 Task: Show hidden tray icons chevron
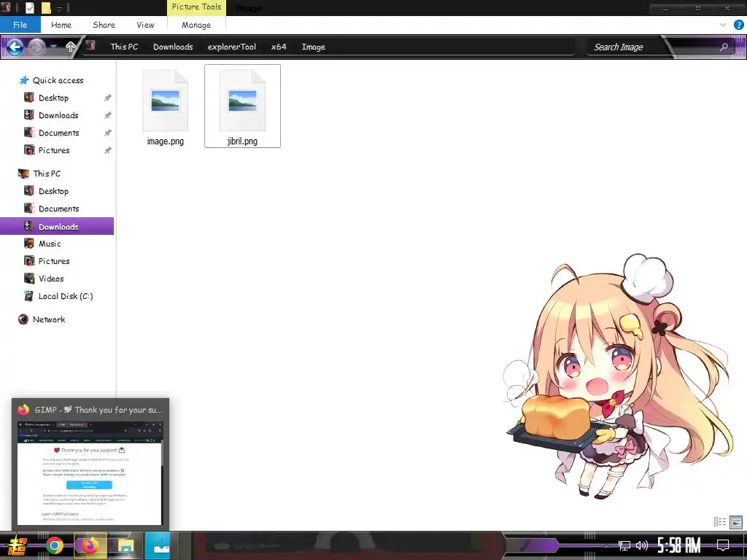point(606,545)
